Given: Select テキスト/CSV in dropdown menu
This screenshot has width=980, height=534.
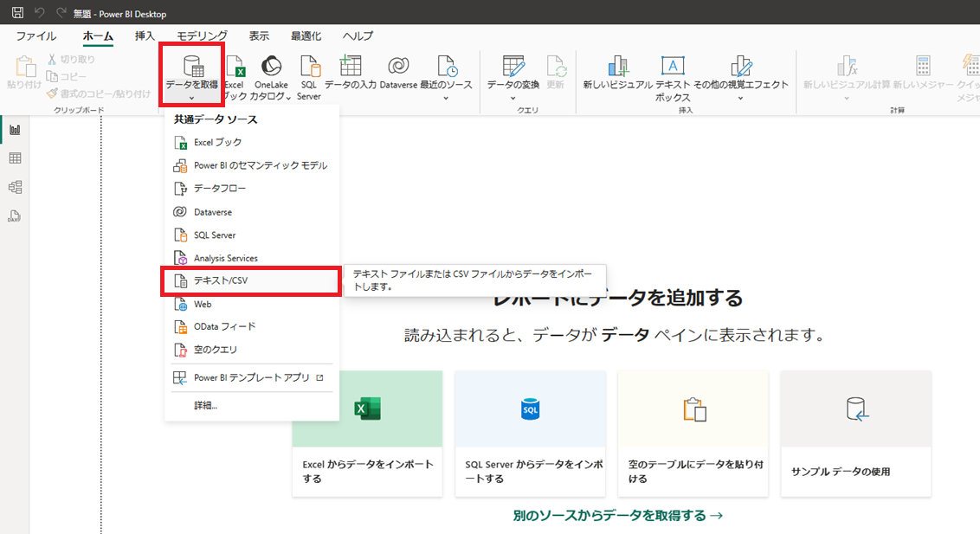Looking at the screenshot, I should pyautogui.click(x=251, y=281).
